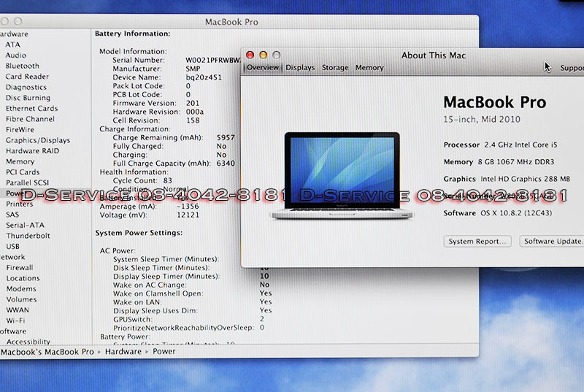Select Accessibility under Software

click(x=28, y=342)
